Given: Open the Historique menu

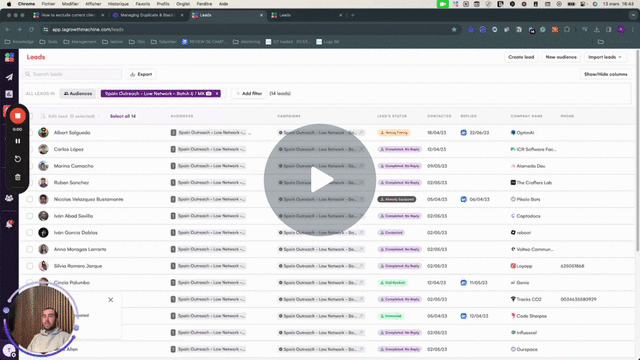Looking at the screenshot, I should click(118, 4).
